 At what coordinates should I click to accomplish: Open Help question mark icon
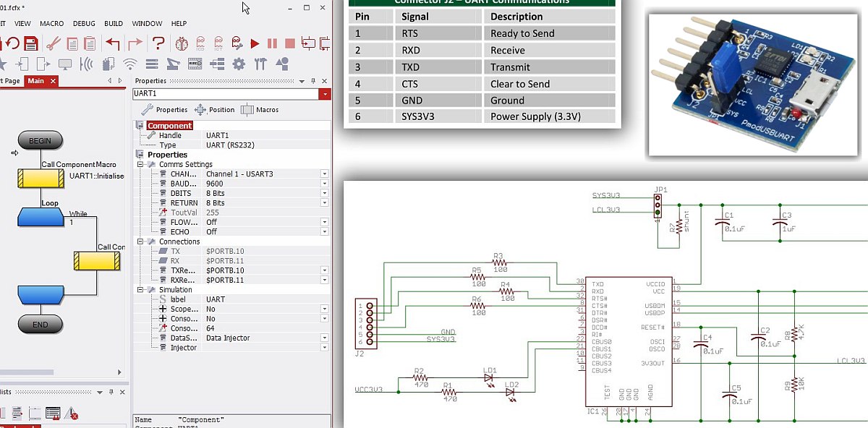[158, 43]
